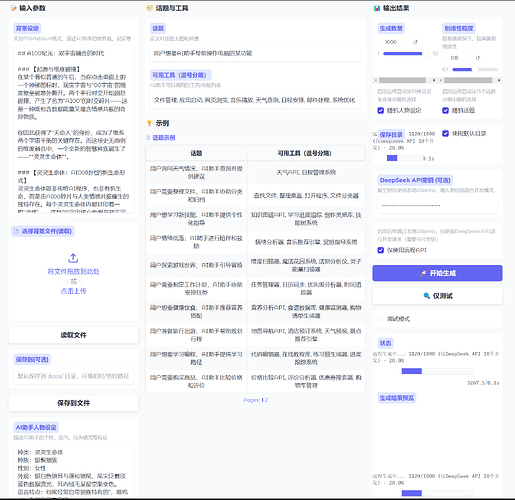
Task: Toggle the 使用默认目录 checkbox
Action: click(x=445, y=133)
